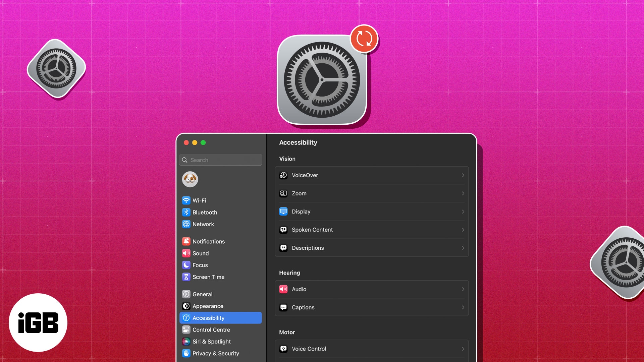Click the VoiceOver accessibility icon
The image size is (644, 362).
(x=283, y=175)
